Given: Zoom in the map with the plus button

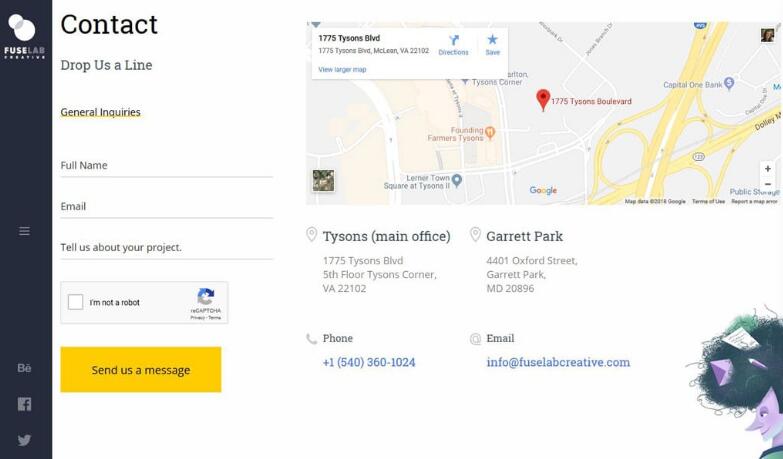Looking at the screenshot, I should (768, 168).
